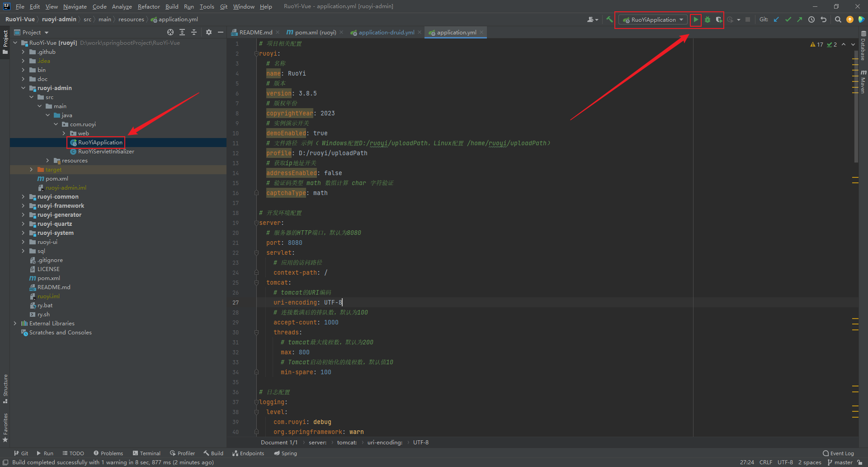868x467 pixels.
Task: Click the 27:24 cursor position indicator
Action: [747, 462]
